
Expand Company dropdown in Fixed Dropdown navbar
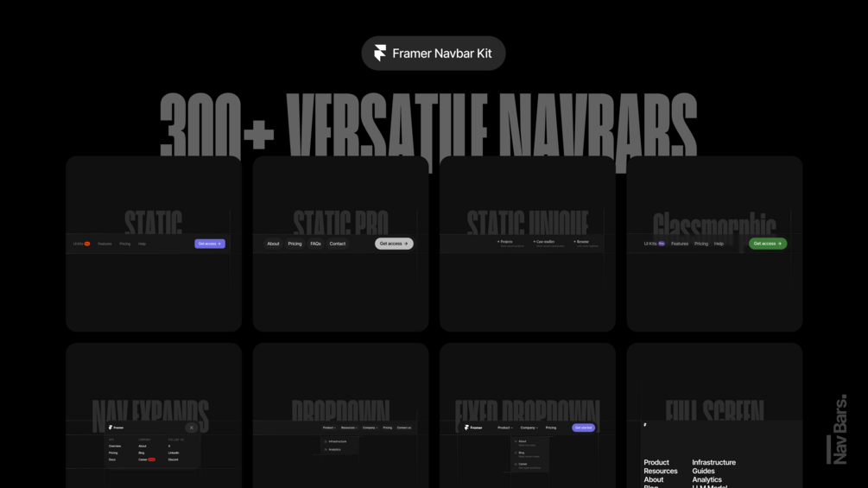click(x=529, y=428)
